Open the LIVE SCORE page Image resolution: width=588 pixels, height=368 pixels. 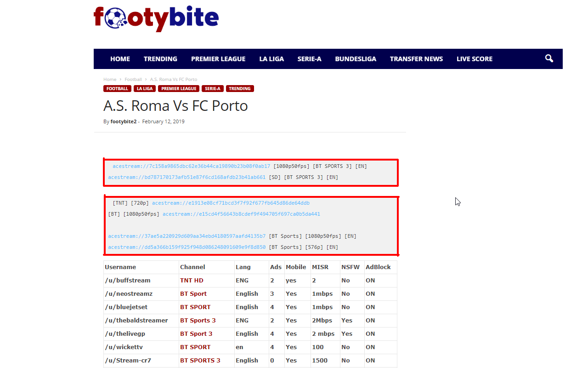tap(474, 58)
